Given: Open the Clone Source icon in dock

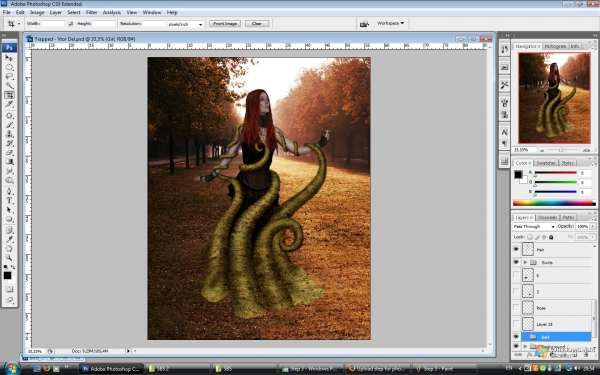Looking at the screenshot, I should coord(504,114).
